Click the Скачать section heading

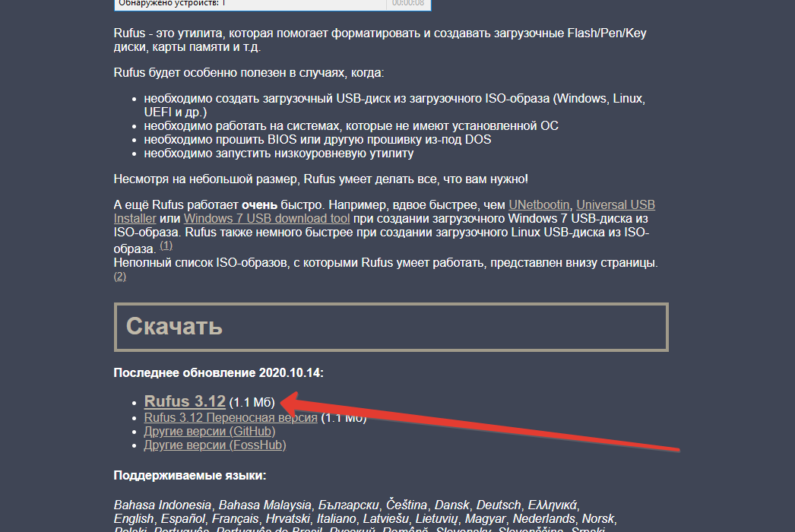[x=174, y=327]
